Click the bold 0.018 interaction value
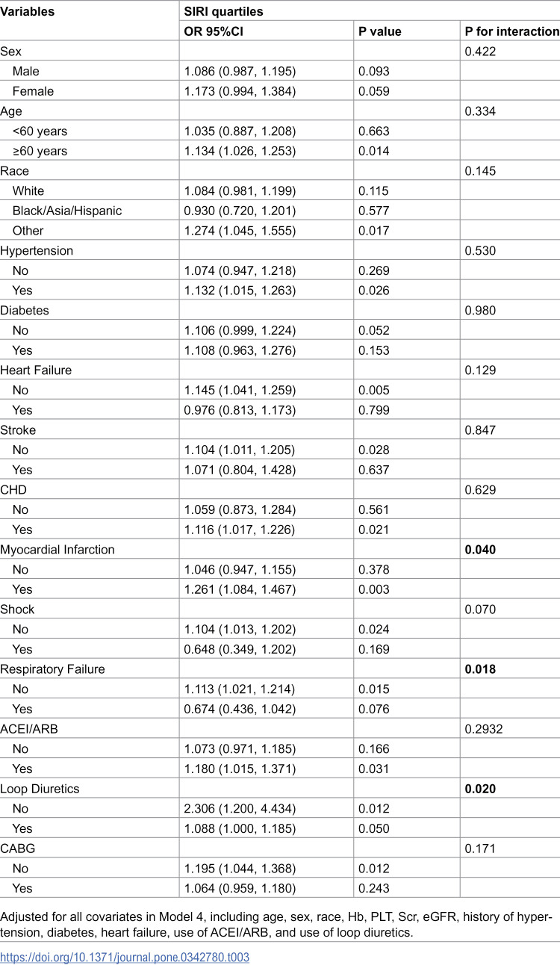 (x=480, y=669)
